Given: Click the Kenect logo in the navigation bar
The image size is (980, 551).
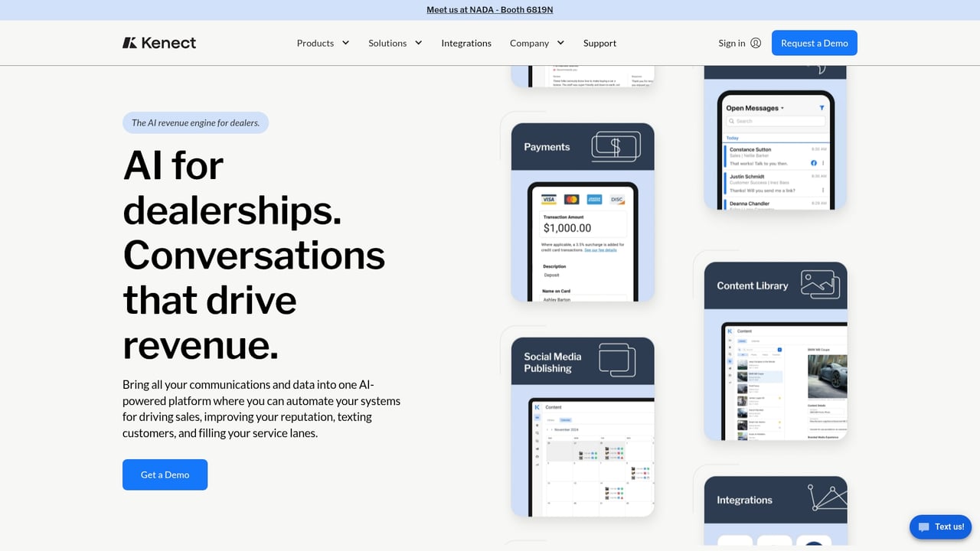Looking at the screenshot, I should pyautogui.click(x=159, y=43).
